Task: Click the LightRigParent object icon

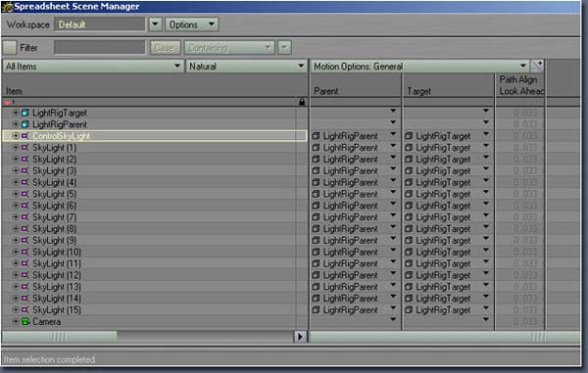Action: tap(25, 124)
